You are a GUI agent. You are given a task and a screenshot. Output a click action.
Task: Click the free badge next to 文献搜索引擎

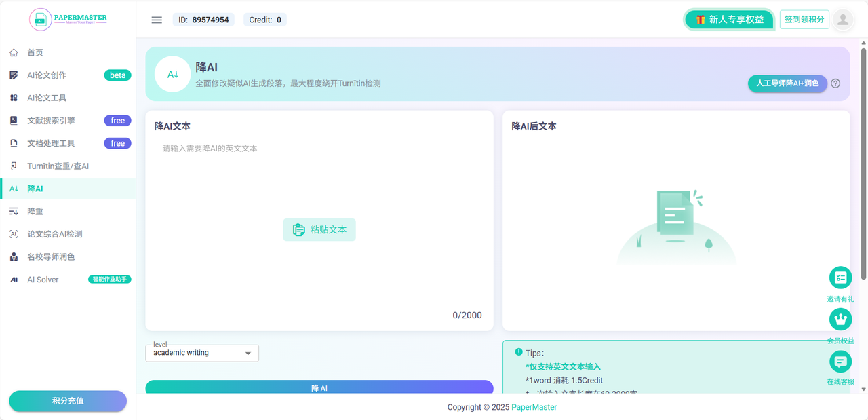pos(117,121)
